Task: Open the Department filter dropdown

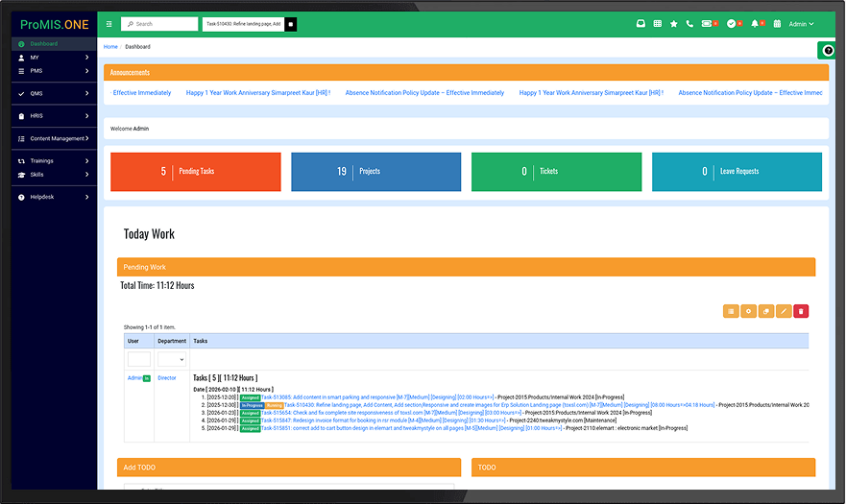Action: pos(171,359)
